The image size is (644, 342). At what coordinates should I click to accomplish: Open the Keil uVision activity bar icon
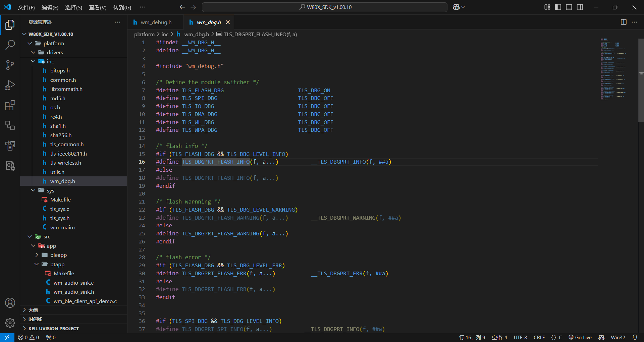[x=10, y=166]
